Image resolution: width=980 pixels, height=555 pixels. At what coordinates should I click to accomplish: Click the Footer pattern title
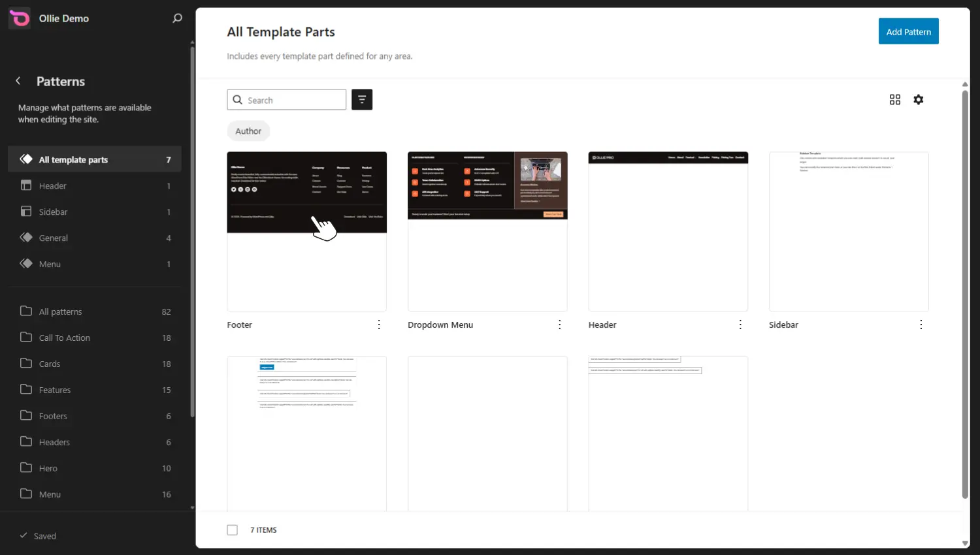click(x=240, y=325)
